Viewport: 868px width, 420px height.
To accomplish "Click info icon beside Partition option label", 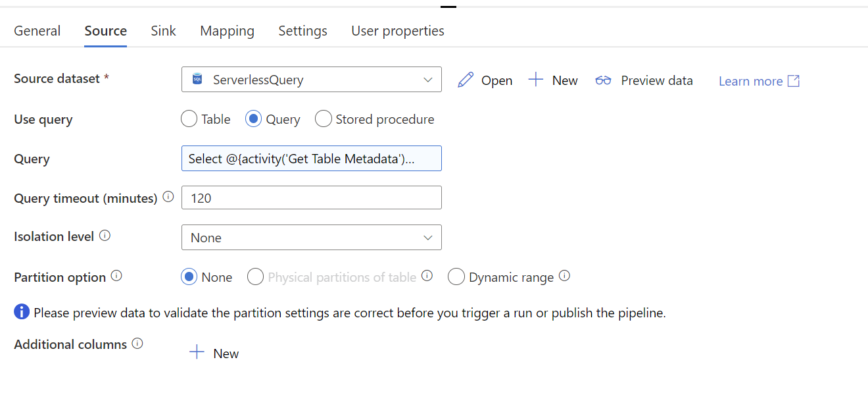I will 116,276.
